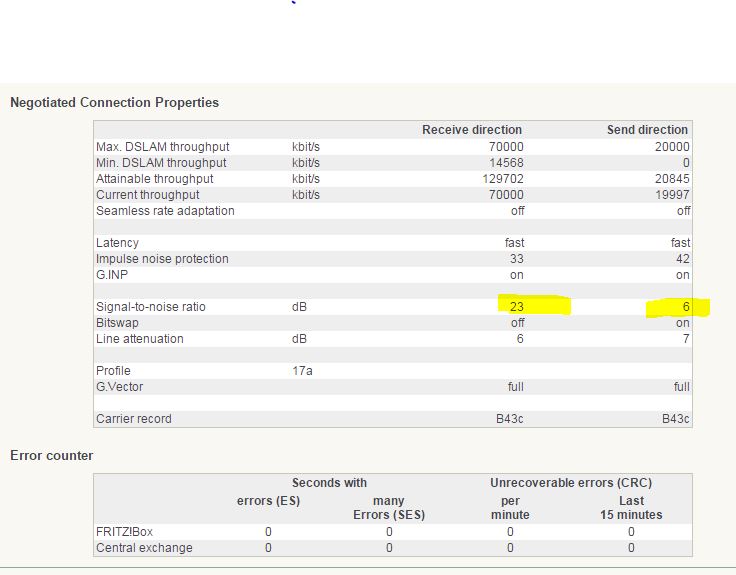This screenshot has height=575, width=736.
Task: Select the Line attenuation row label
Action: tap(140, 339)
